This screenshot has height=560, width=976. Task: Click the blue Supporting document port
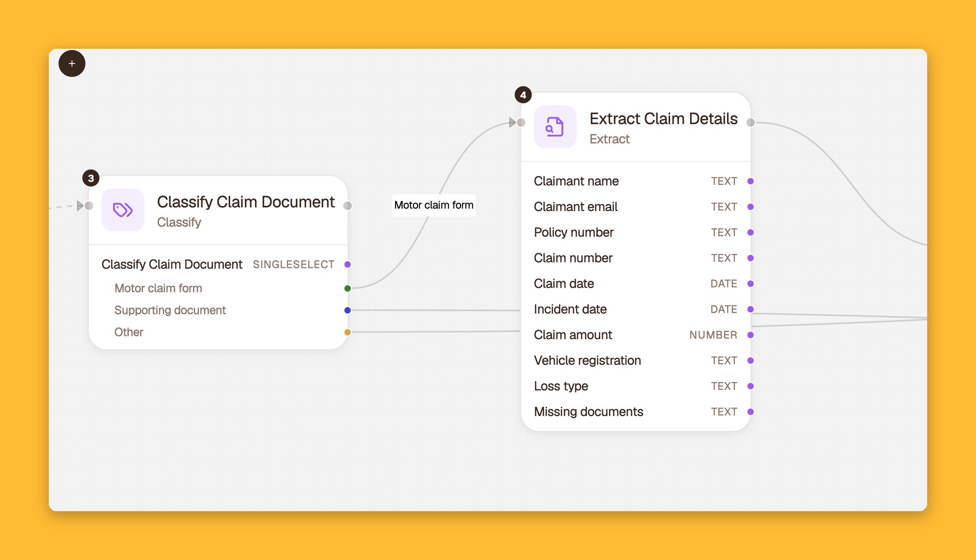(x=348, y=310)
